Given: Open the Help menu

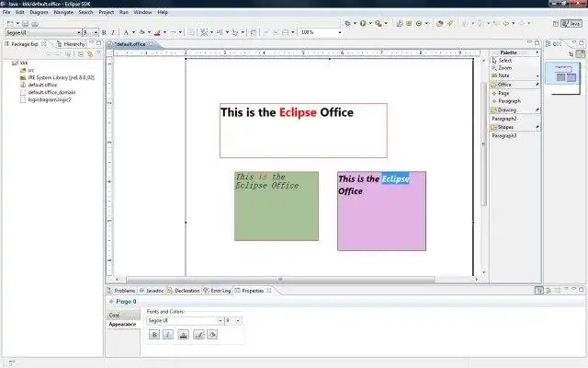Looking at the screenshot, I should [x=163, y=12].
